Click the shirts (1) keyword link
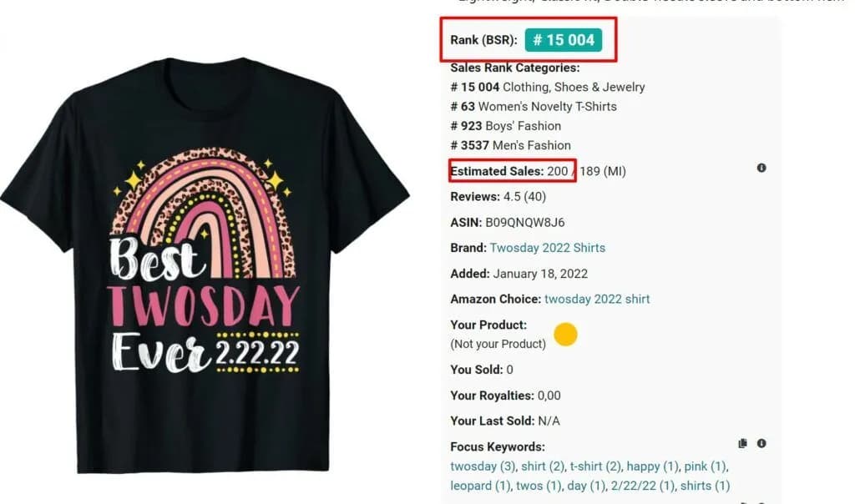Viewport: 855px width, 504px height. (x=705, y=486)
